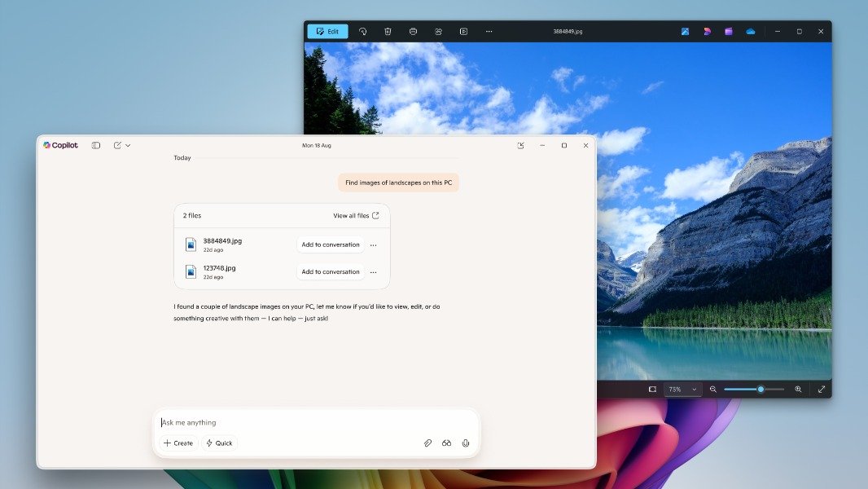The image size is (868, 489).
Task: Share the image via the share icon
Action: tap(438, 31)
